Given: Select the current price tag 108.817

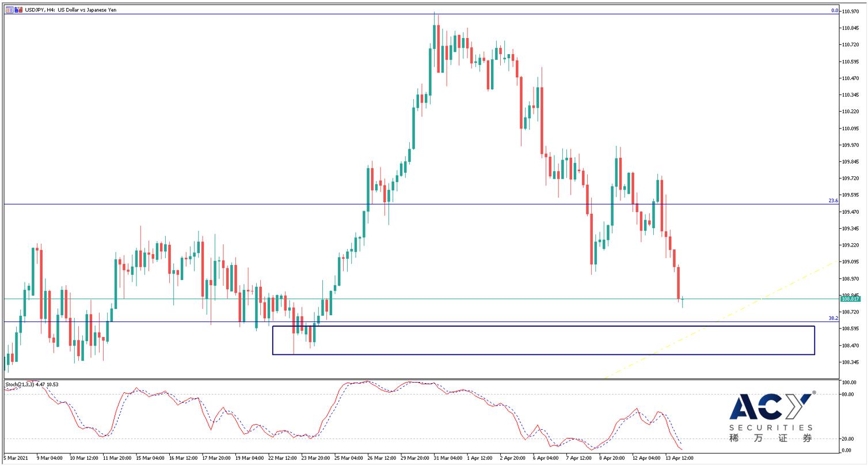Looking at the screenshot, I should (x=850, y=299).
